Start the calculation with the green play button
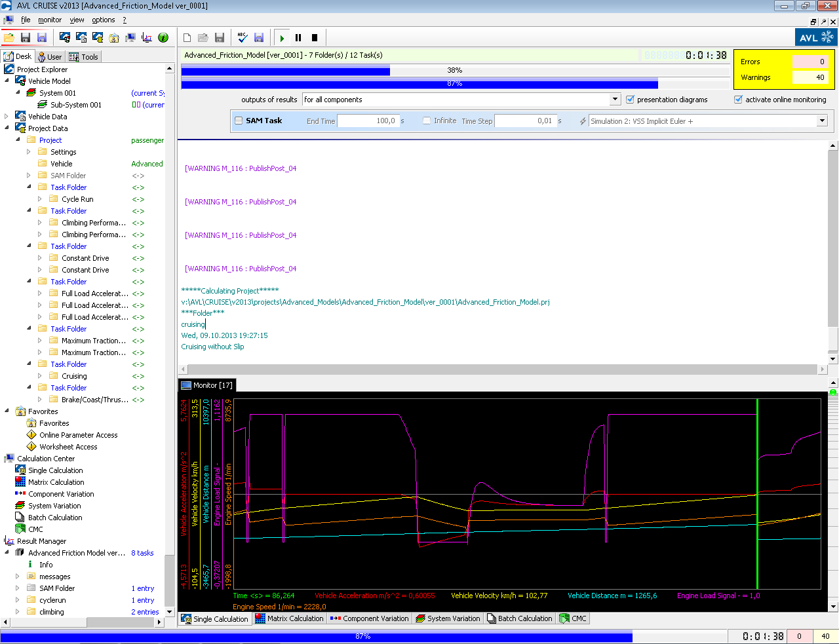Screen dimensions: 839x644 pos(282,38)
